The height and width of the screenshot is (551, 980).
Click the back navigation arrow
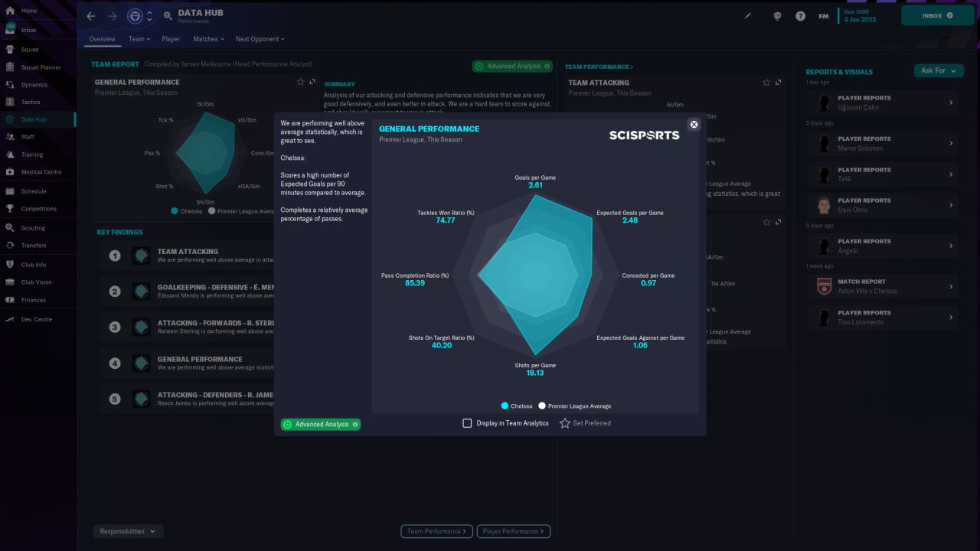coord(91,16)
